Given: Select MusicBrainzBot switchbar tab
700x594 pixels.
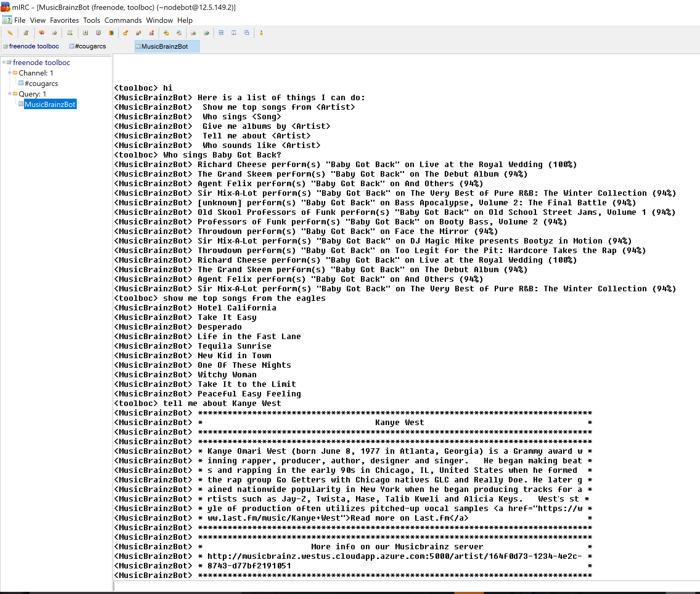Looking at the screenshot, I should point(167,47).
